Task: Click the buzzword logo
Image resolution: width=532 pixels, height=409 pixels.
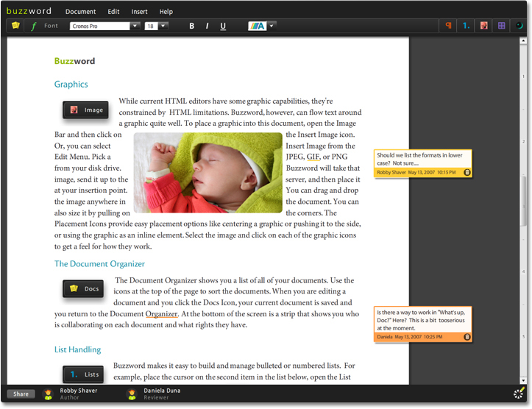Action: [x=29, y=11]
